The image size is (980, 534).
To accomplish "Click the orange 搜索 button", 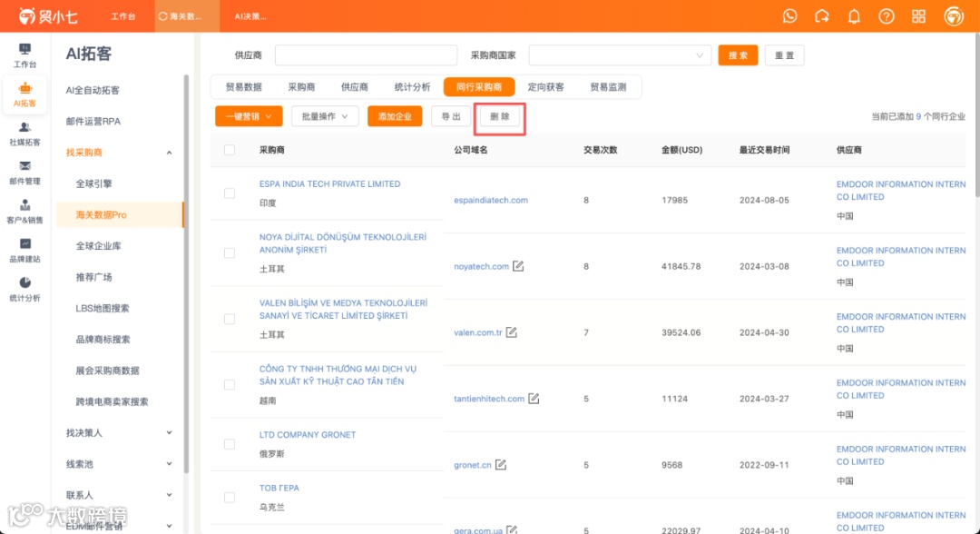I will (x=738, y=55).
